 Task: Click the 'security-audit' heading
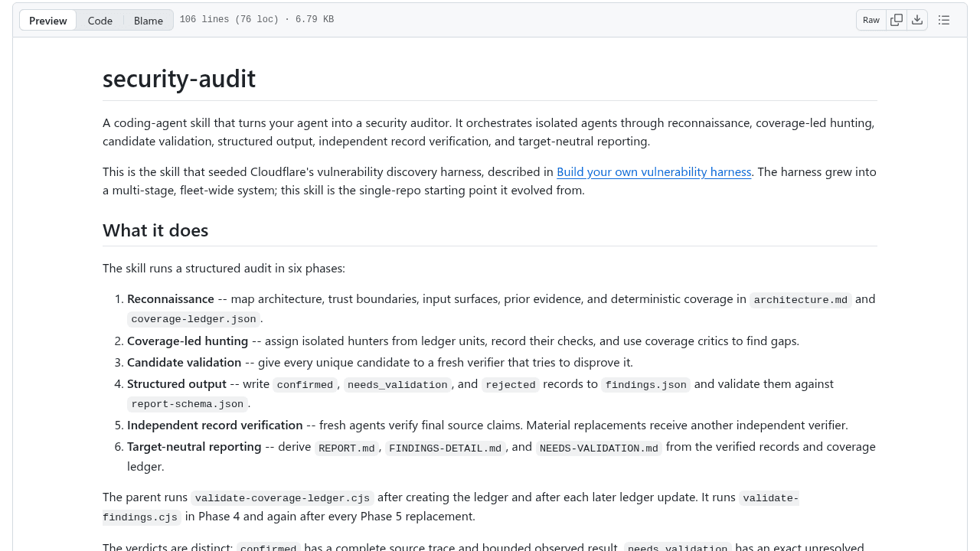click(x=179, y=79)
